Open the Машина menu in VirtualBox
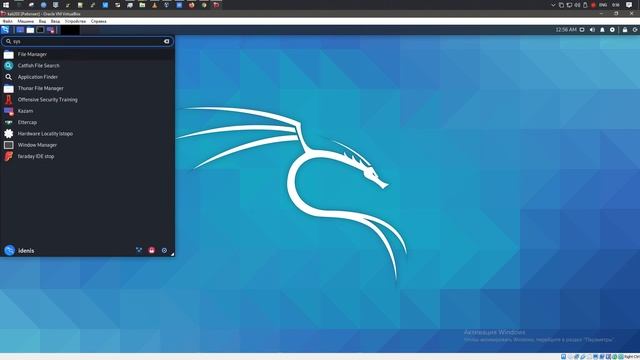Viewport: 640px width, 360px height. click(x=26, y=21)
